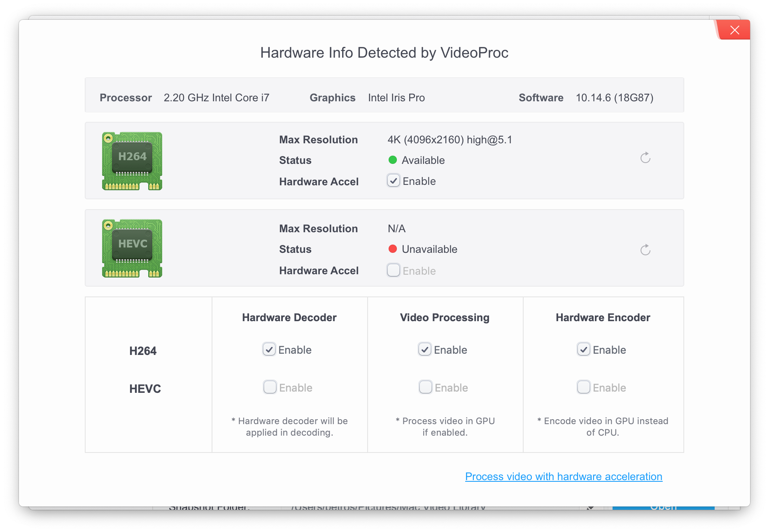Click '4K (4096x2160) high@5.1' resolution text
Image resolution: width=769 pixels, height=532 pixels.
(450, 140)
